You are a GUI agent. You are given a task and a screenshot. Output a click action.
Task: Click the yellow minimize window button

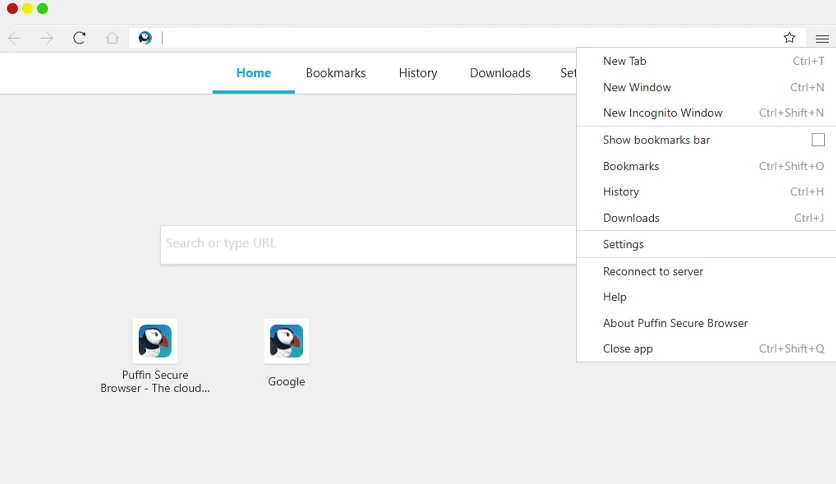tap(27, 9)
